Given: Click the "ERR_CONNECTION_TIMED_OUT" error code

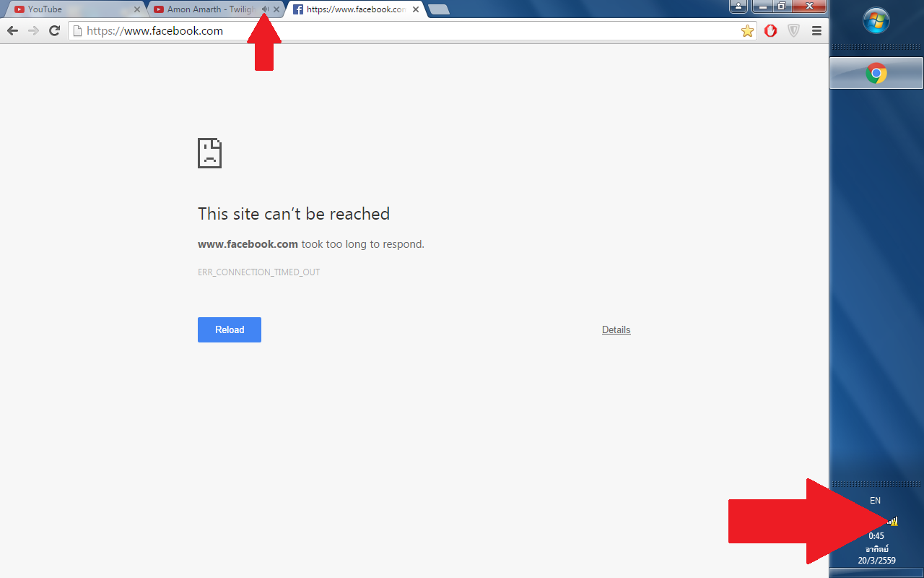Looking at the screenshot, I should coord(258,272).
